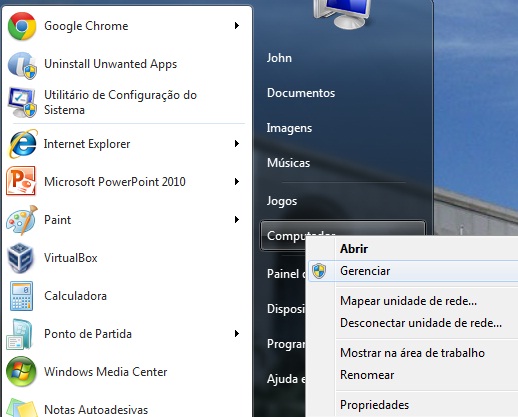
Task: Choose Mostrar na área de trabalho
Action: pos(412,353)
